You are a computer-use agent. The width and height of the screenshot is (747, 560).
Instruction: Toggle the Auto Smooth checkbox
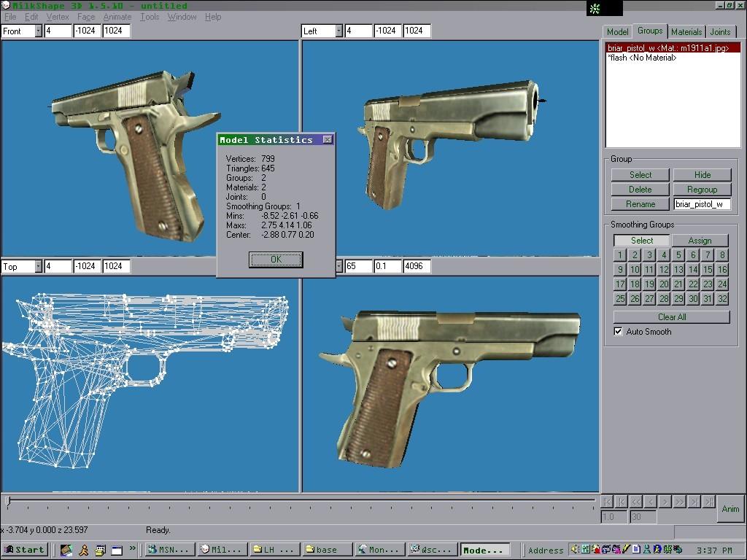619,332
